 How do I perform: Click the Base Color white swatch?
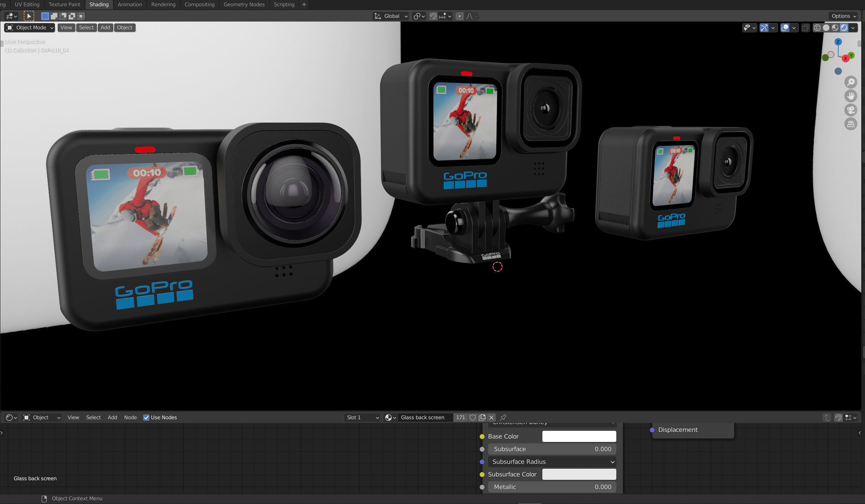[x=579, y=436]
